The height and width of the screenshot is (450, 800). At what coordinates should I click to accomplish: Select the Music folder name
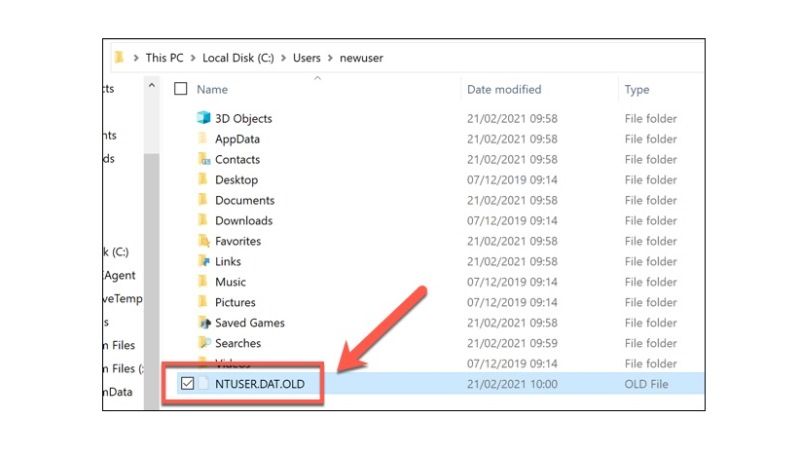pyautogui.click(x=230, y=282)
